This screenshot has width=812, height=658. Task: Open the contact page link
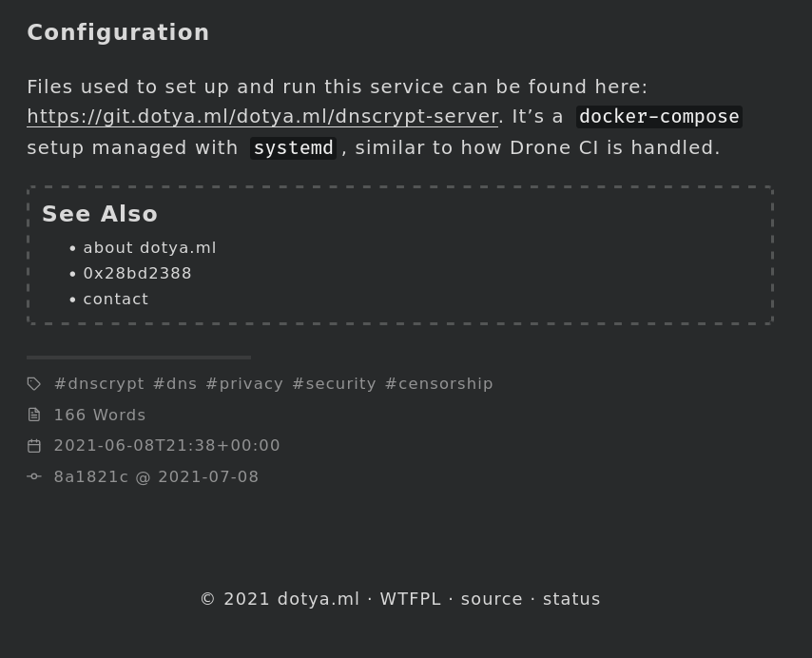[116, 300]
